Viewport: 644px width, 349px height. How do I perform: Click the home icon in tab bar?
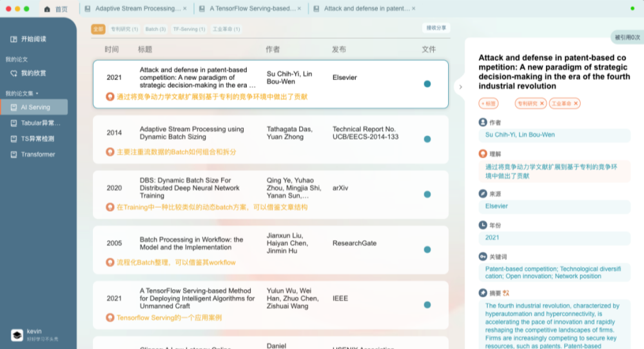[47, 9]
